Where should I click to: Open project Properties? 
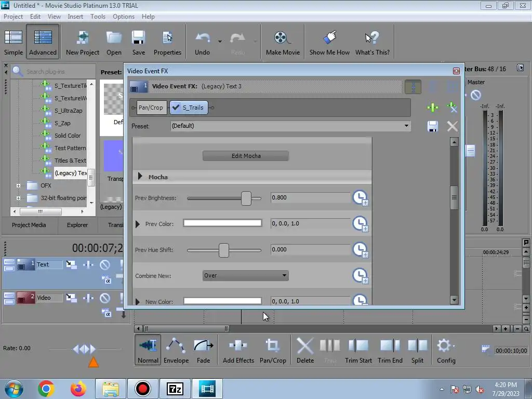(x=167, y=42)
